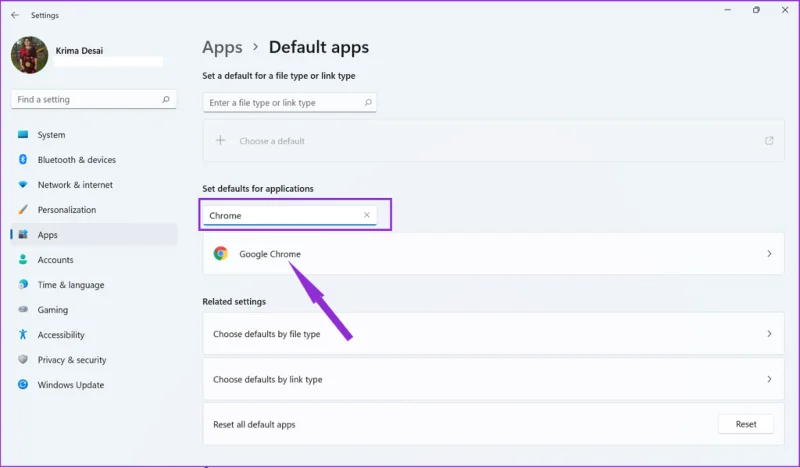Open Personalization settings
Viewport: 800px width, 468px height.
coord(94,210)
